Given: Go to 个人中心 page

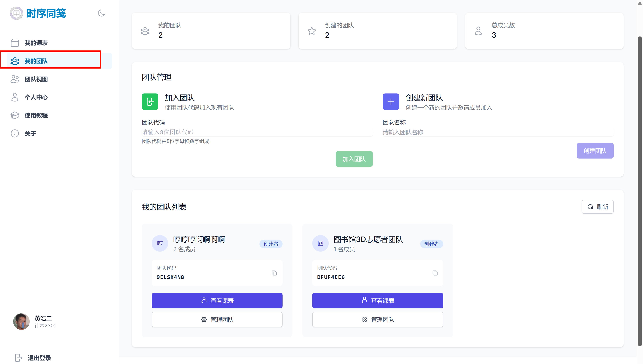Looking at the screenshot, I should coord(36,97).
